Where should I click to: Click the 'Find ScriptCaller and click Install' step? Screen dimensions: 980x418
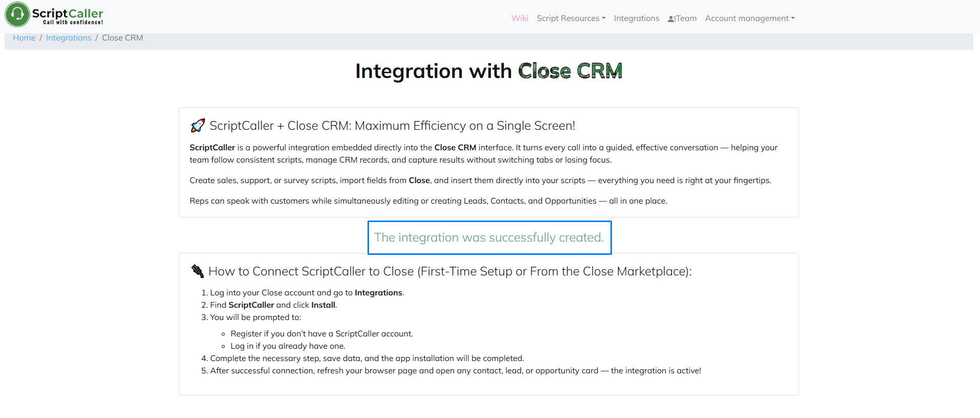click(x=273, y=305)
